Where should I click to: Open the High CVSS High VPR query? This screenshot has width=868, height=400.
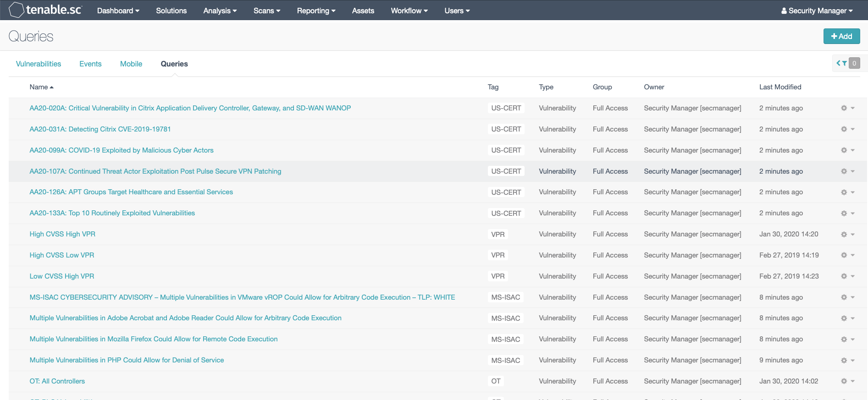pyautogui.click(x=62, y=234)
